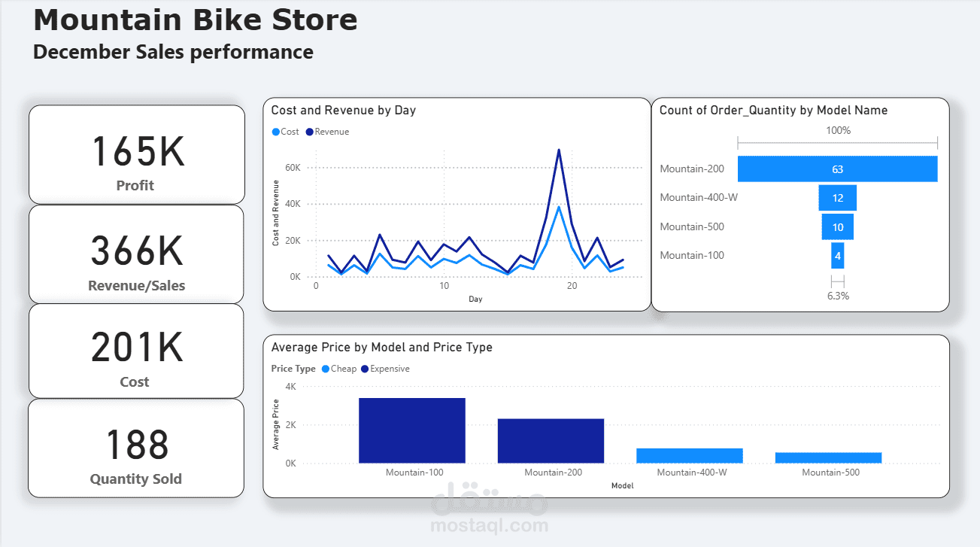Click the Mountain-500 funnel bar showing 10
Viewport: 980px width, 547px height.
pos(837,226)
